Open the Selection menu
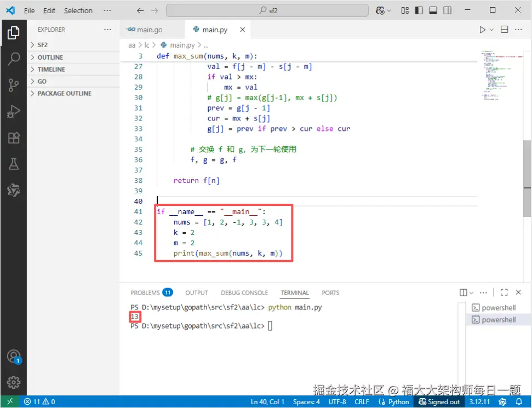The height and width of the screenshot is (408, 532). [78, 10]
